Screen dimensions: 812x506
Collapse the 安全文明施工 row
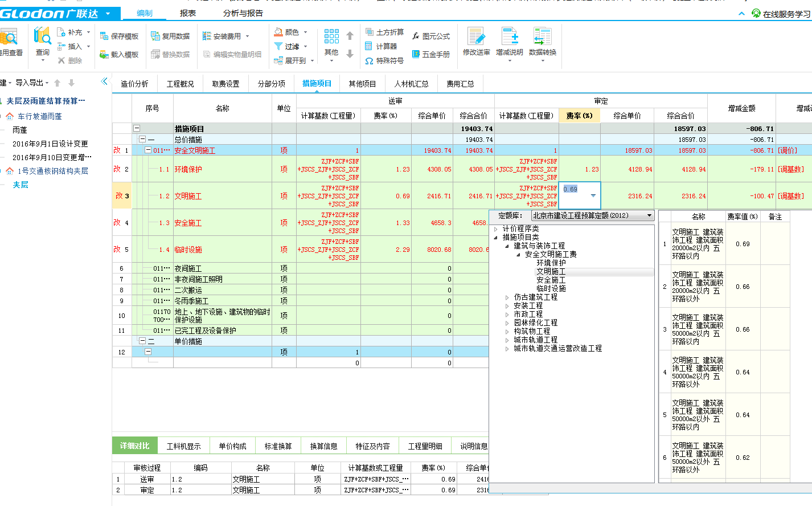pyautogui.click(x=148, y=150)
